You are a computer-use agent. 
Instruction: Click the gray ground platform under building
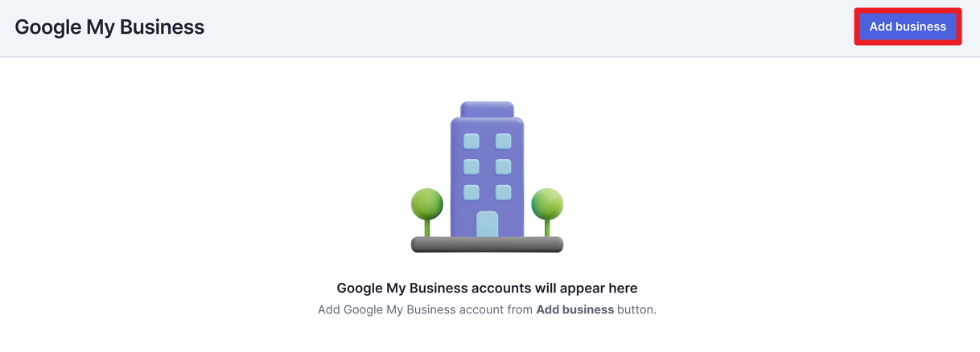(487, 245)
